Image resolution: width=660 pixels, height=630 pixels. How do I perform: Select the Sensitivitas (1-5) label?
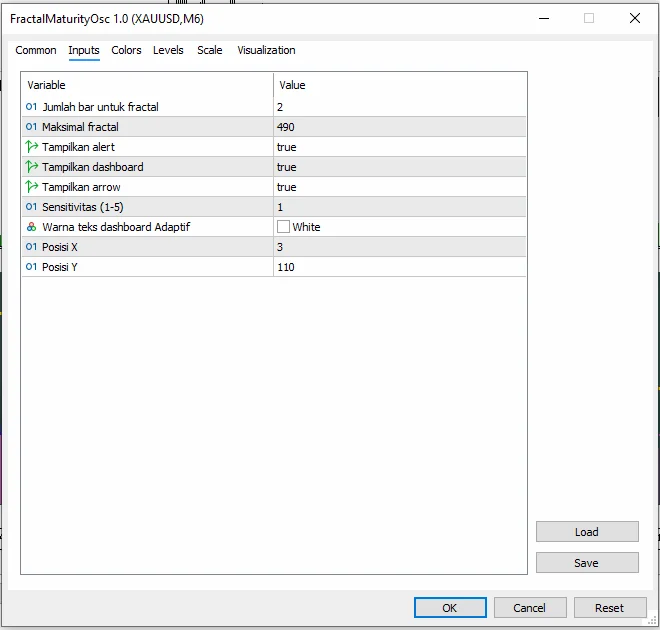83,207
